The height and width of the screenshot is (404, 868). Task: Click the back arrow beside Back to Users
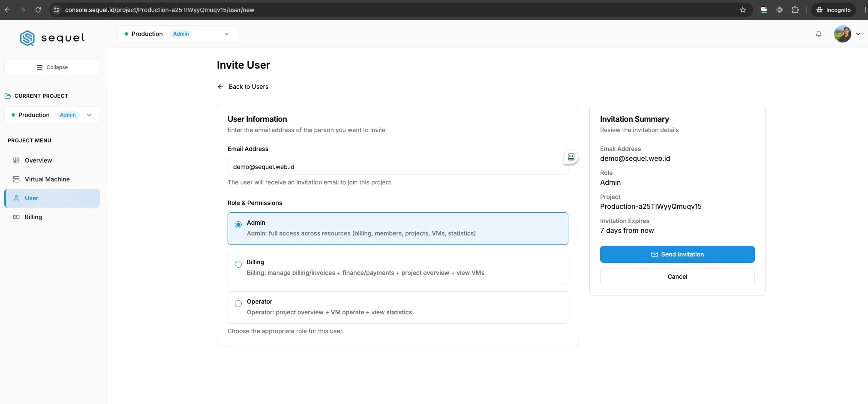[x=220, y=87]
